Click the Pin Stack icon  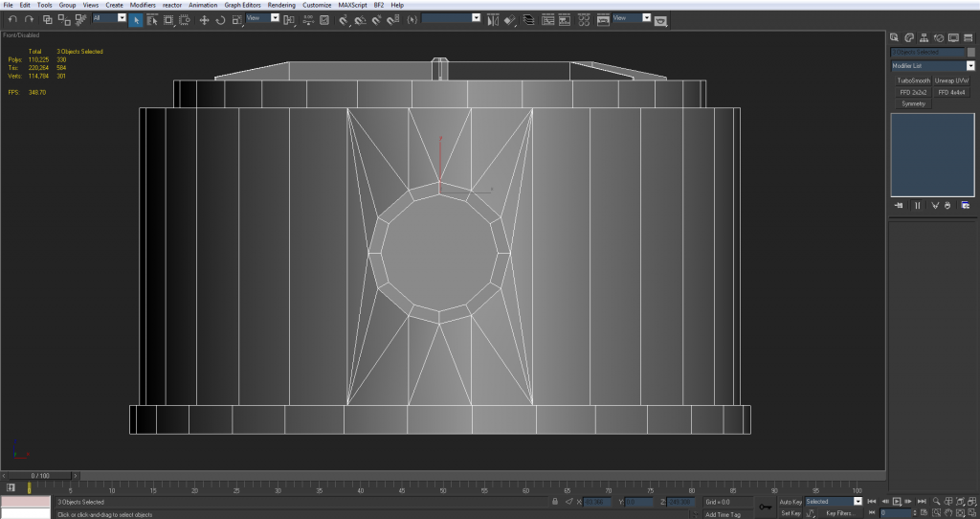tap(899, 205)
